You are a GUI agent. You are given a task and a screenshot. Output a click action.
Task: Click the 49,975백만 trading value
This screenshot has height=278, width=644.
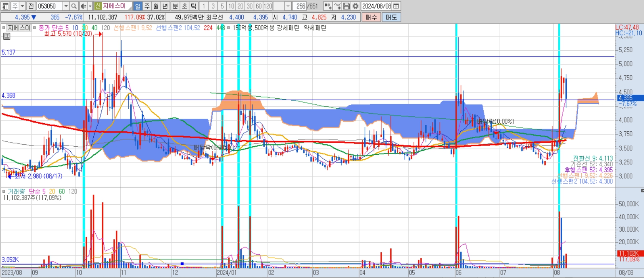point(189,17)
